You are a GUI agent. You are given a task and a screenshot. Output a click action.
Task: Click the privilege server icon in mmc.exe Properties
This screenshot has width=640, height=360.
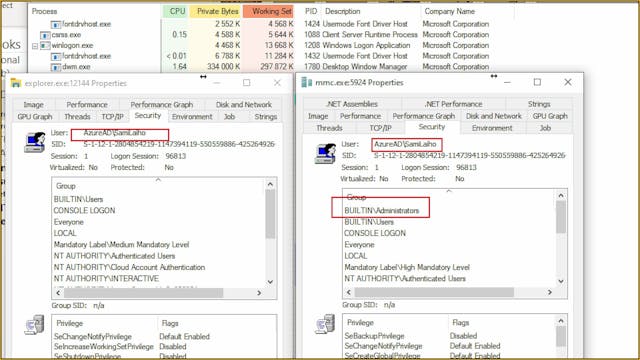[325, 324]
